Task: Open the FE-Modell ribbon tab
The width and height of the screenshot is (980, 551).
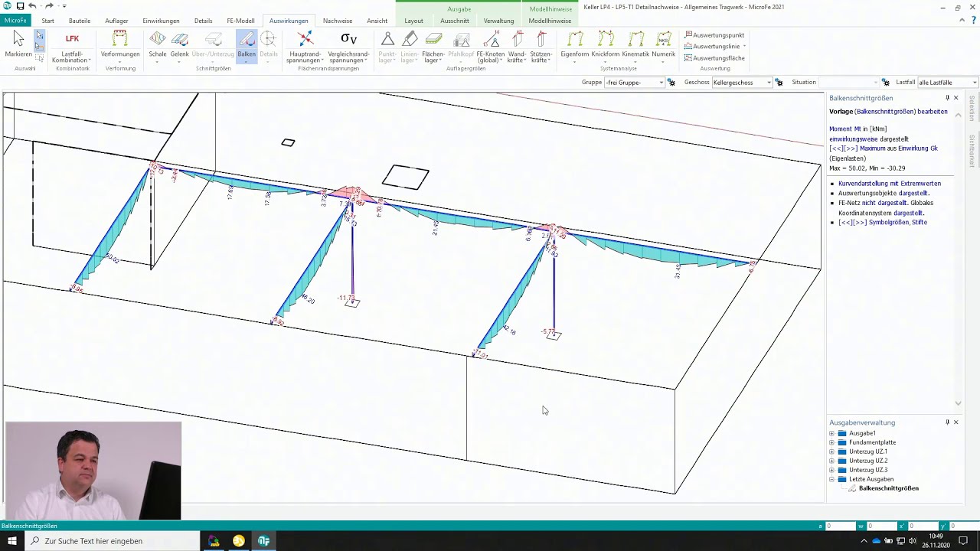Action: coord(240,21)
